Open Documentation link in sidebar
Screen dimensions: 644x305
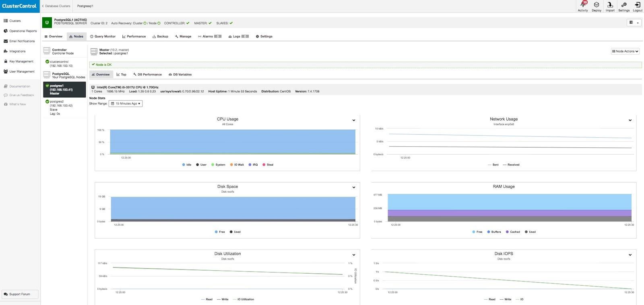click(17, 86)
